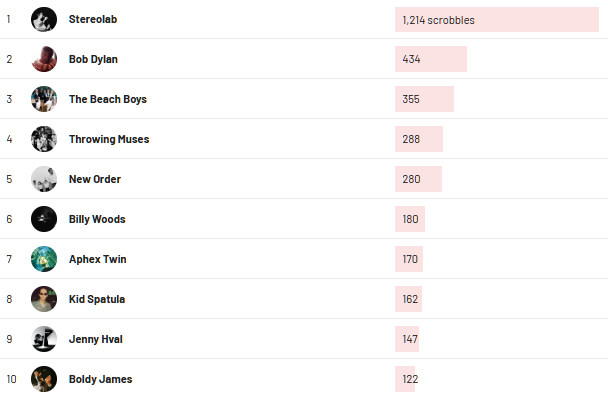
Task: Open Stereolab's round artist avatar
Action: tap(44, 19)
